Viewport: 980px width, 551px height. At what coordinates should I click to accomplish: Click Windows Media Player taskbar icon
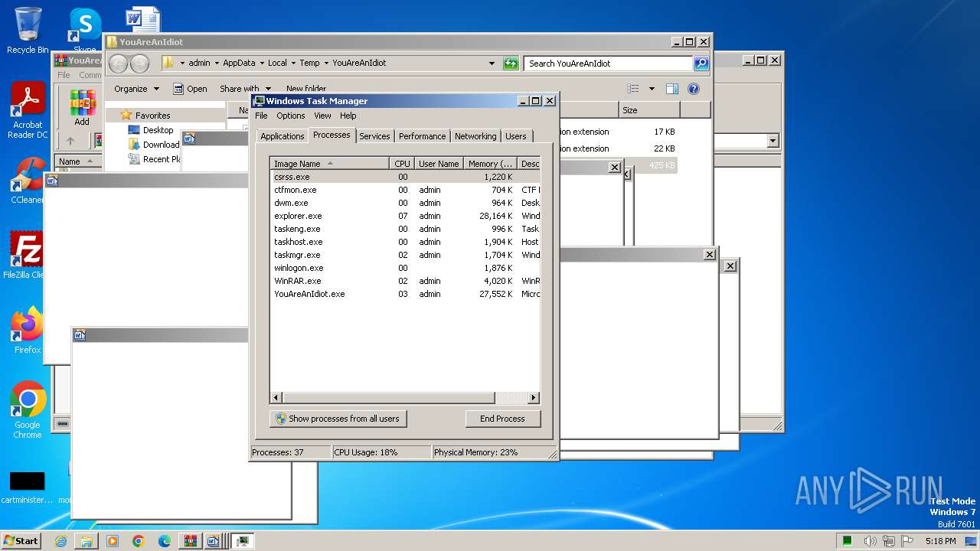113,541
